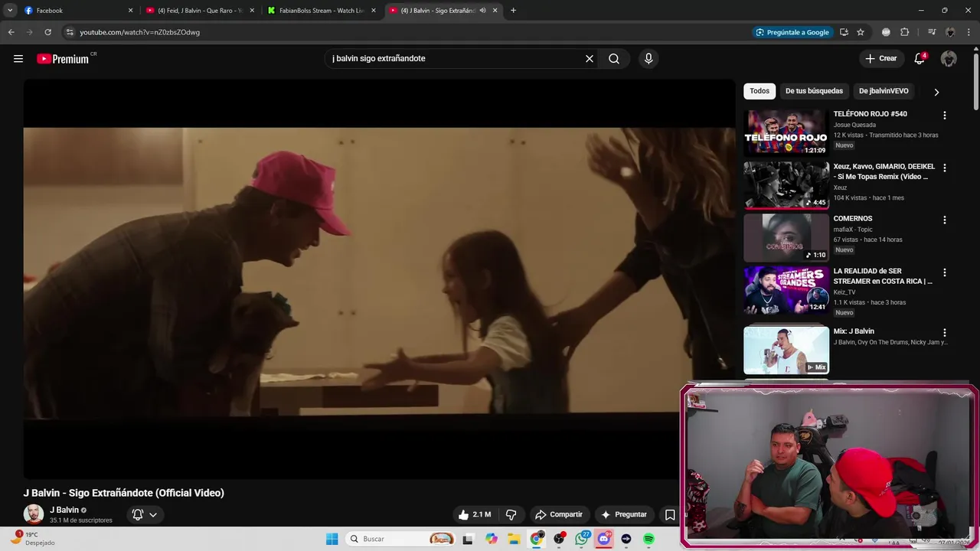Install app icon in address bar
Image resolution: width=980 pixels, height=551 pixels.
click(x=844, y=32)
